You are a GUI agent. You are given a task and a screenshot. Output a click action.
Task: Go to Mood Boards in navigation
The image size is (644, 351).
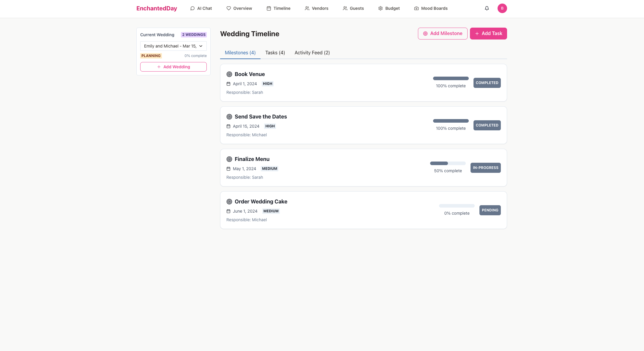tap(431, 8)
